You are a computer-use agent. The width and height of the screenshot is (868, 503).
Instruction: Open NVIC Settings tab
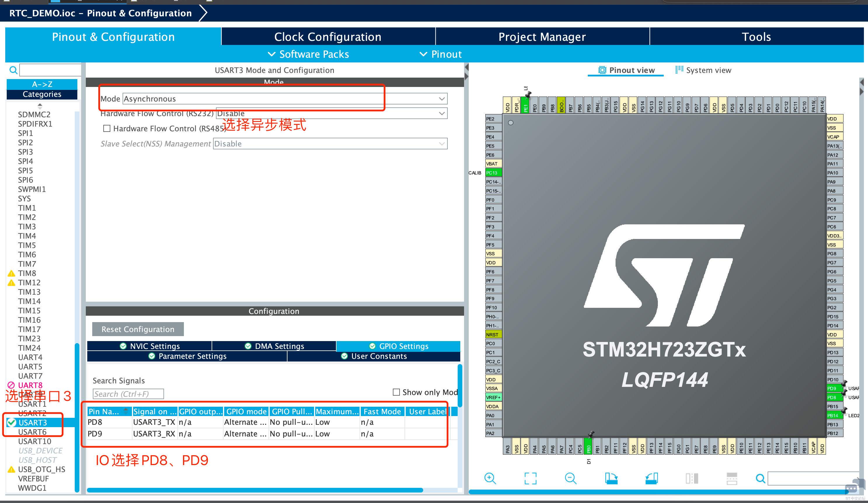click(x=149, y=346)
